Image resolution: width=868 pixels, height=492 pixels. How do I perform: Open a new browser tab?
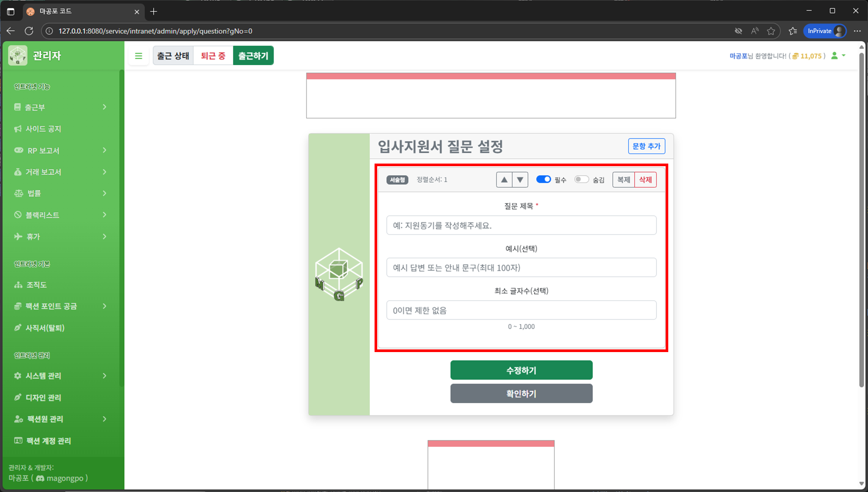point(153,11)
